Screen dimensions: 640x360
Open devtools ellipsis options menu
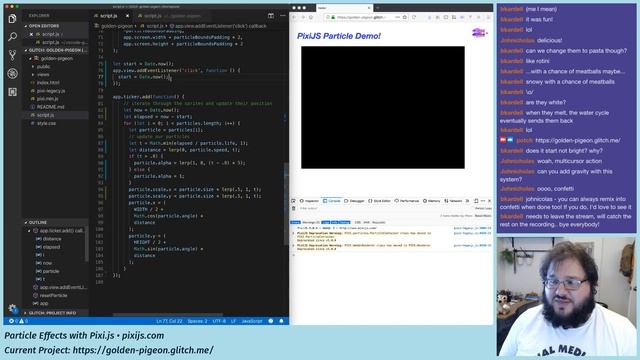point(483,201)
